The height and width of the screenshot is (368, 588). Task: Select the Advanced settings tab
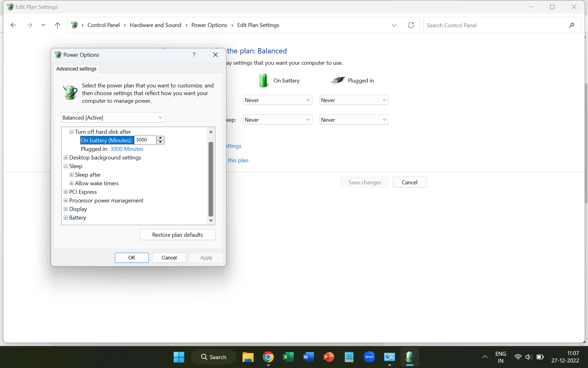(x=76, y=69)
